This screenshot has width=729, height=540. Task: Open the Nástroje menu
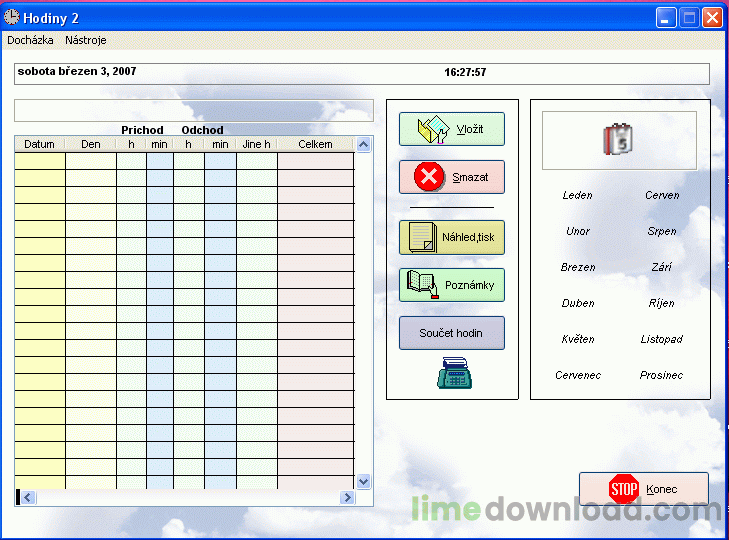coord(86,40)
